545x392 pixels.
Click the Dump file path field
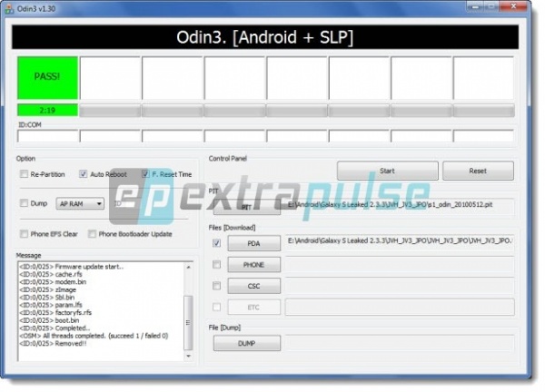pos(400,343)
